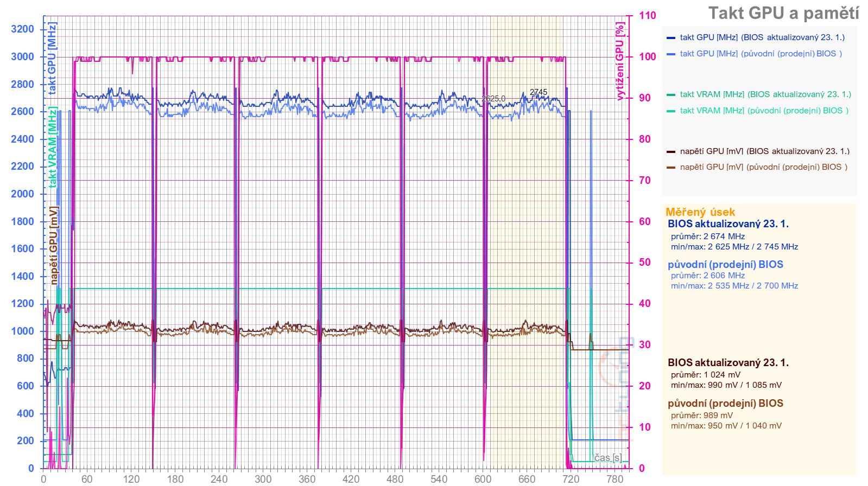The width and height of the screenshot is (868, 486).
Task: Click the time axis tick label "360"
Action: 307,479
